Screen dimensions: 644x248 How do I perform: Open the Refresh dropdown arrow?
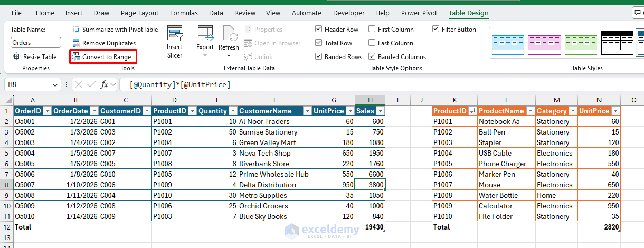pos(229,55)
